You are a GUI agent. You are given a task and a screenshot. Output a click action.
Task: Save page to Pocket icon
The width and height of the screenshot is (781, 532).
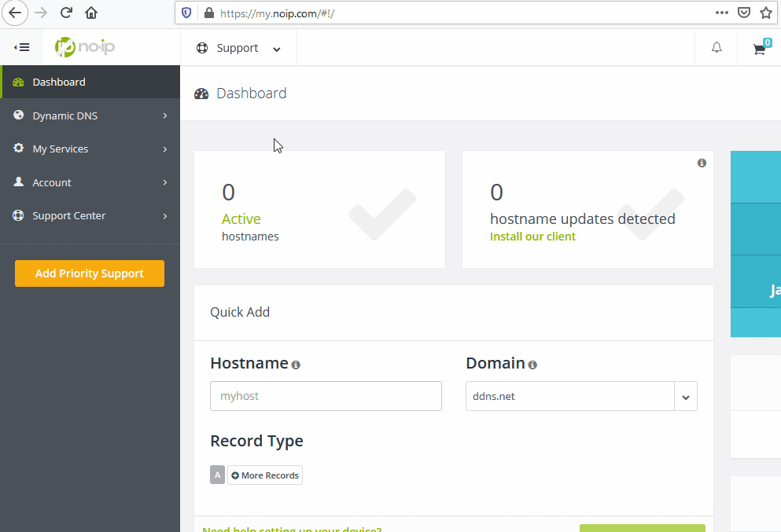point(744,13)
